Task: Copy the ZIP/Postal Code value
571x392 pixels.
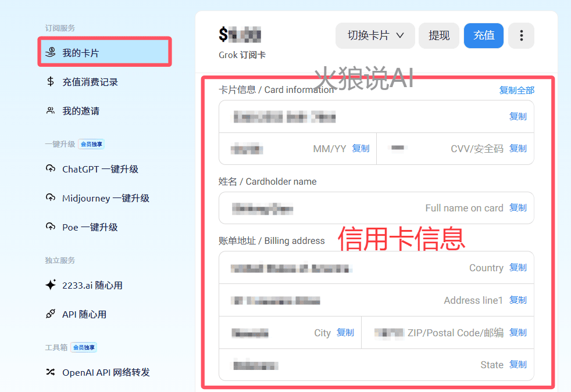Action: 518,333
